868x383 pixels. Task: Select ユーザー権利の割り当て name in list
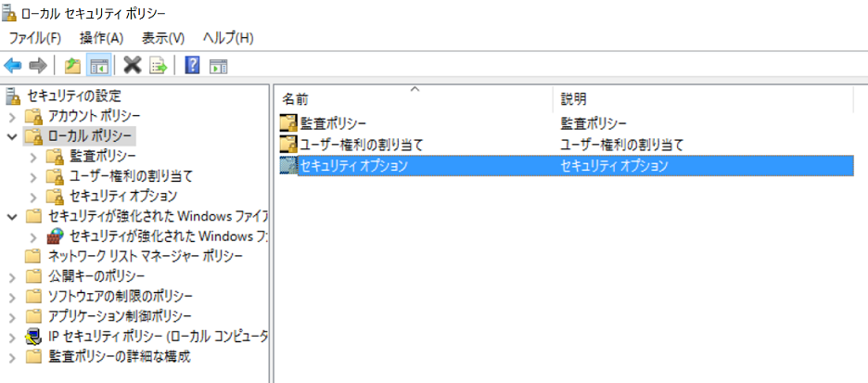(x=362, y=145)
